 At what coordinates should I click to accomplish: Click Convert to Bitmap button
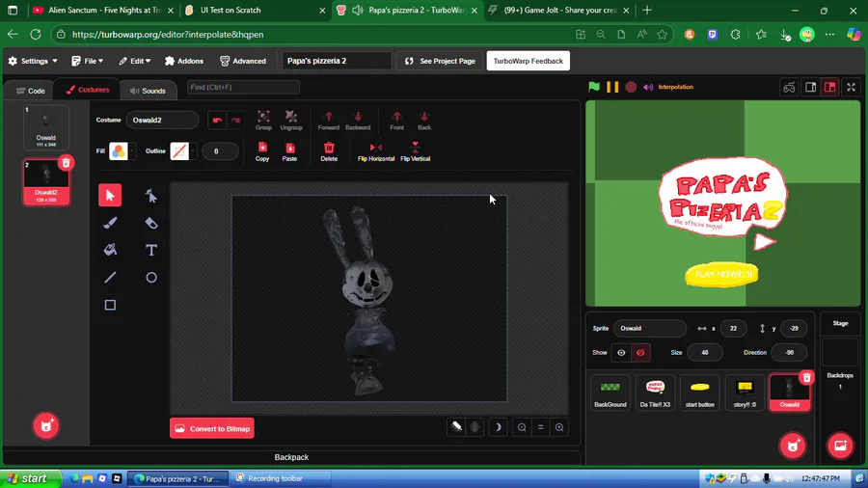[212, 428]
